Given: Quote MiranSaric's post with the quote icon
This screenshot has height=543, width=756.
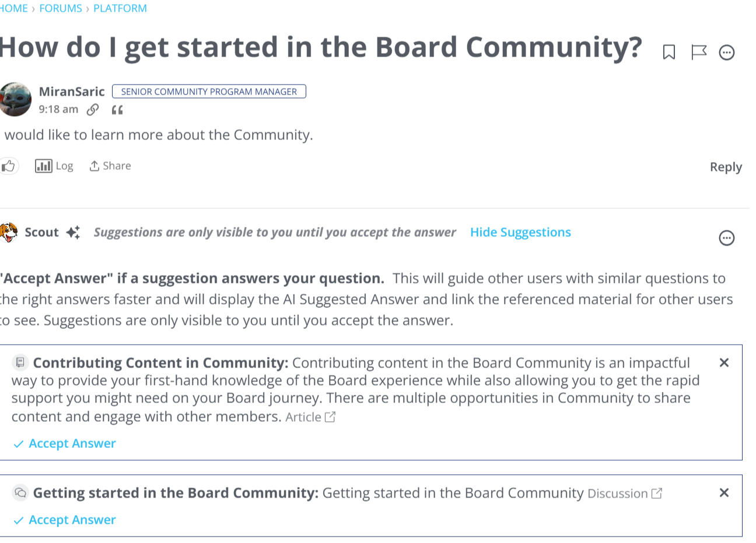Looking at the screenshot, I should pos(117,110).
